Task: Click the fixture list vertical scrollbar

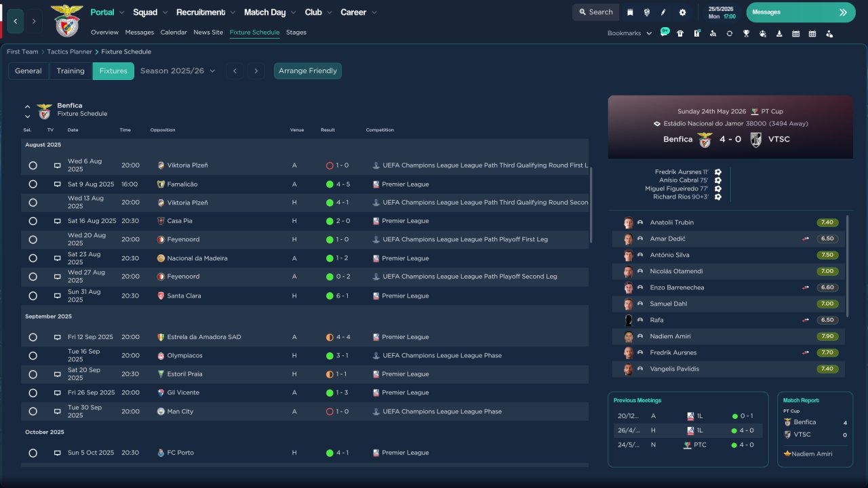Action: (x=591, y=205)
